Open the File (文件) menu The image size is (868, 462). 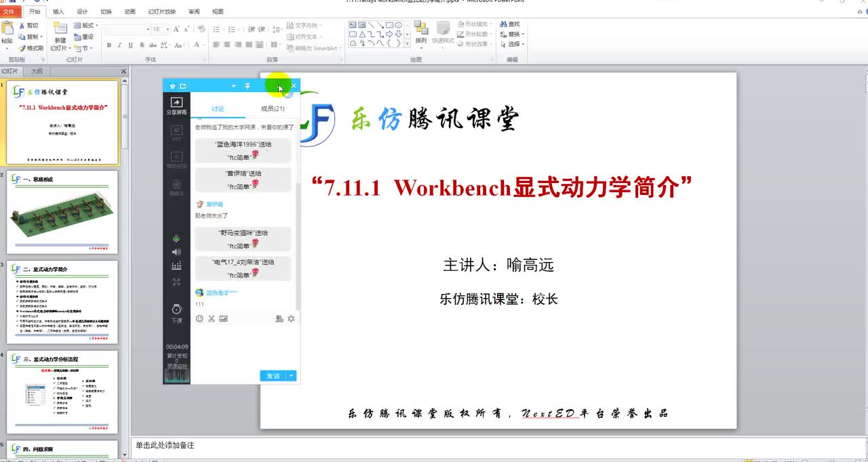coord(9,12)
